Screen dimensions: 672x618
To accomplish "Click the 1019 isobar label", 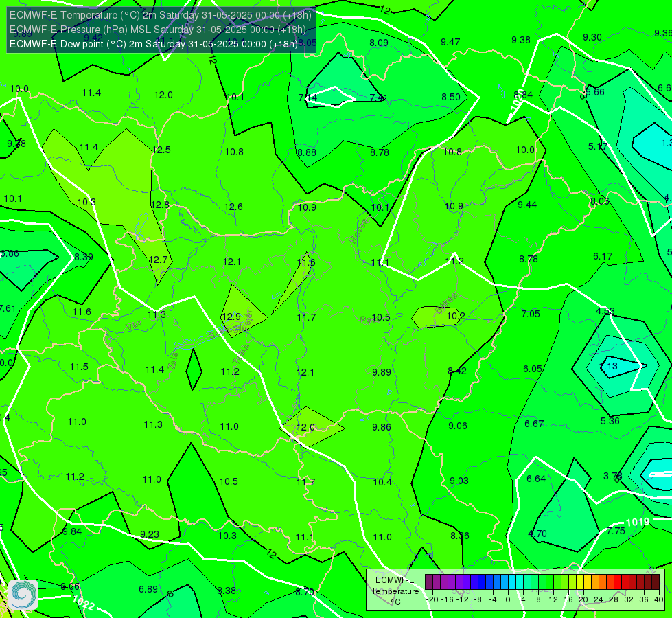I will 638,522.
